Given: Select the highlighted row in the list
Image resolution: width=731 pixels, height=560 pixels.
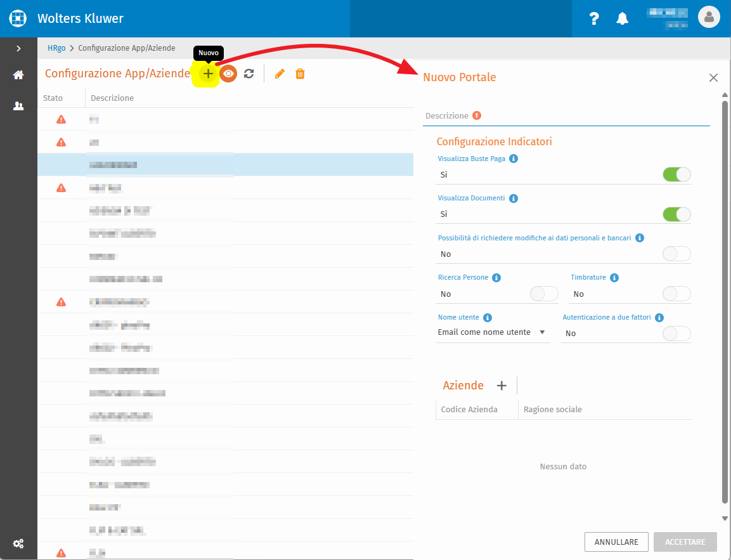Looking at the screenshot, I should [225, 165].
